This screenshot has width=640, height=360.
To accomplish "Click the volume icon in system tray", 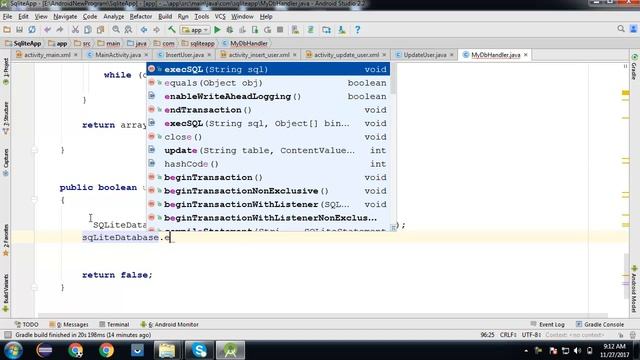I will click(x=577, y=350).
